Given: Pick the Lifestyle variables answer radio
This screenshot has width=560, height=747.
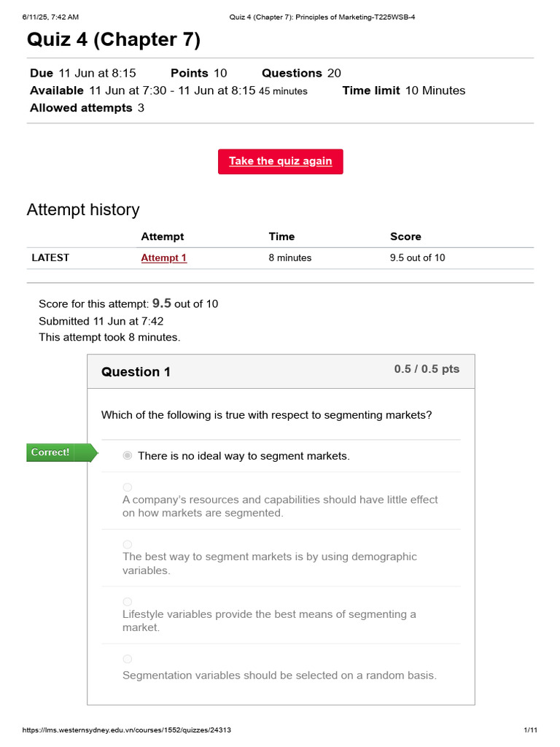Looking at the screenshot, I should (x=128, y=601).
